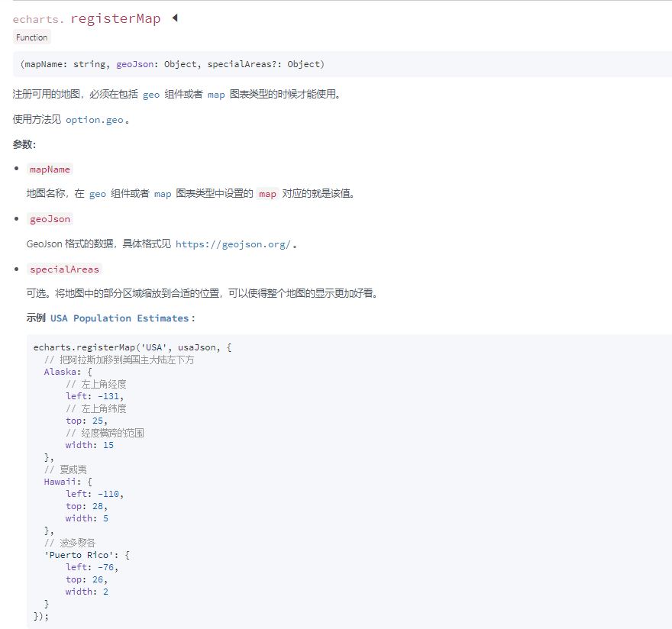This screenshot has height=629, width=672.
Task: Click the width: 15 code line
Action: pos(89,445)
